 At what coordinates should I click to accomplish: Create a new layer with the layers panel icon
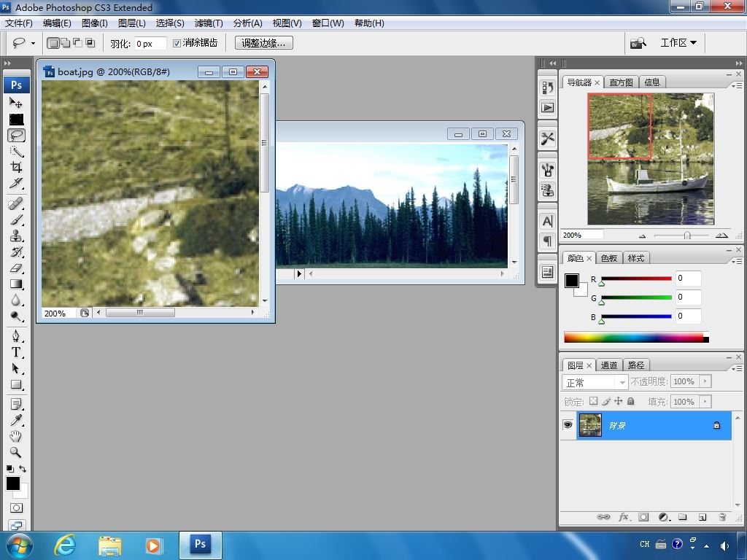click(703, 517)
